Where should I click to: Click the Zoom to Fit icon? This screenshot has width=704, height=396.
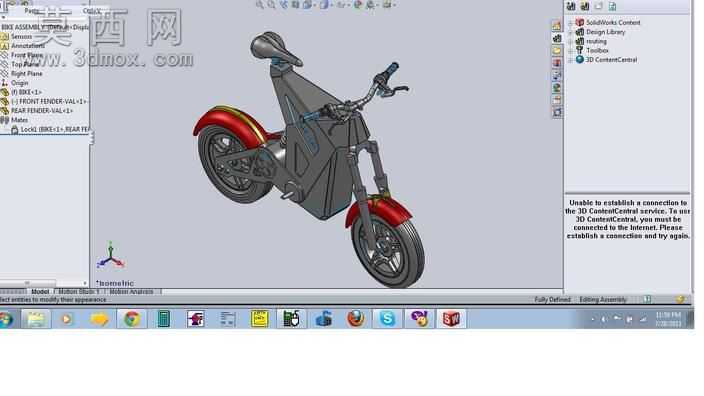click(x=260, y=4)
